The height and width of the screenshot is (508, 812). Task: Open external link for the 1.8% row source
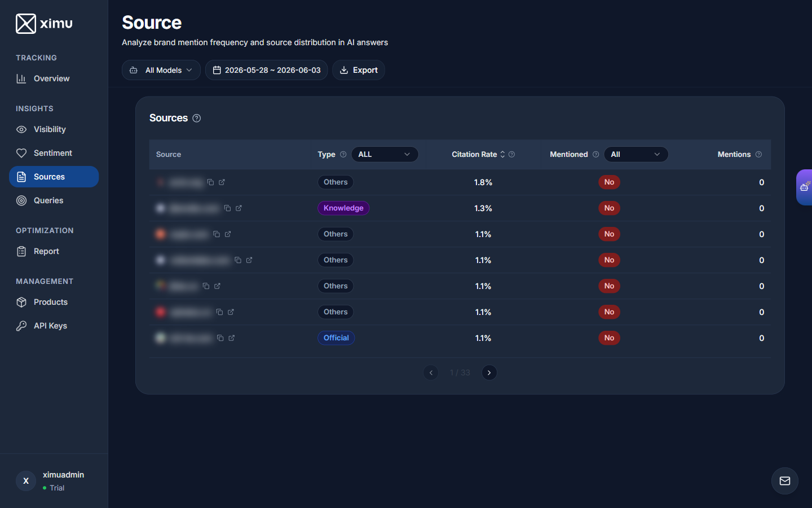222,182
